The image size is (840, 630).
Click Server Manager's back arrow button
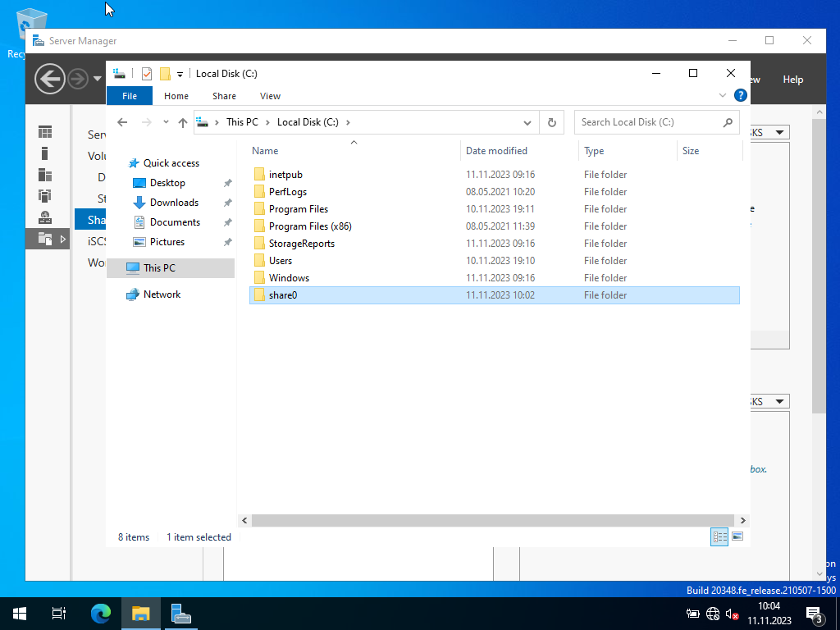point(50,79)
